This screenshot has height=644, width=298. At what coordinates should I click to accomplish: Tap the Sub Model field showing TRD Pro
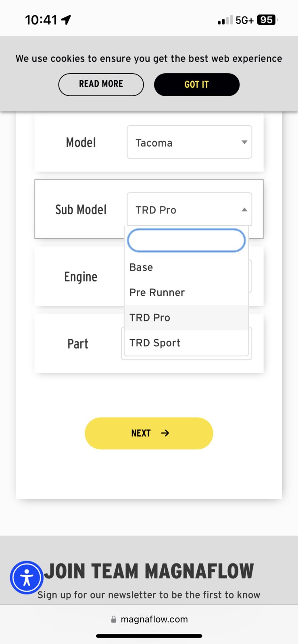click(190, 209)
